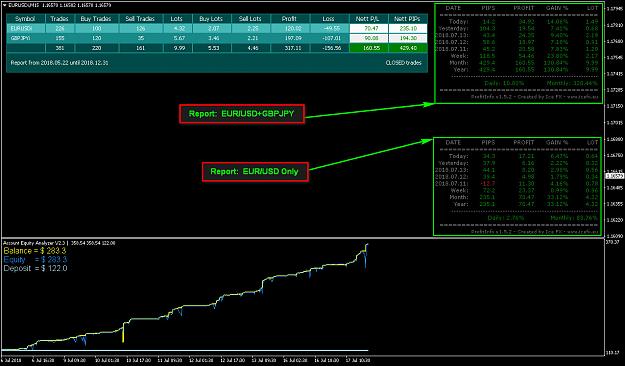Click the ProfitInfo credits line in the lower panel
This screenshot has height=366, width=625.
pos(535,232)
